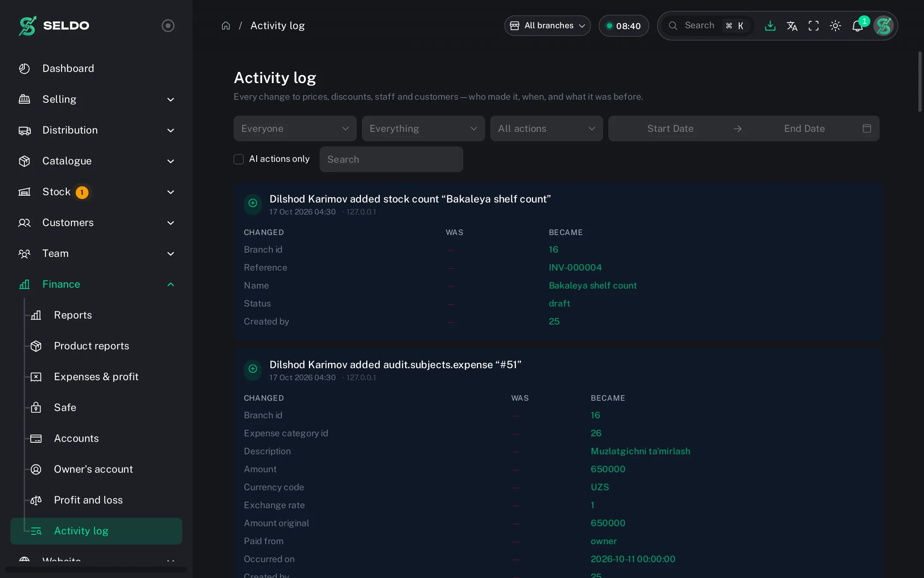Image resolution: width=924 pixels, height=578 pixels.
Task: Click the plus icon on stock count entry
Action: point(253,203)
